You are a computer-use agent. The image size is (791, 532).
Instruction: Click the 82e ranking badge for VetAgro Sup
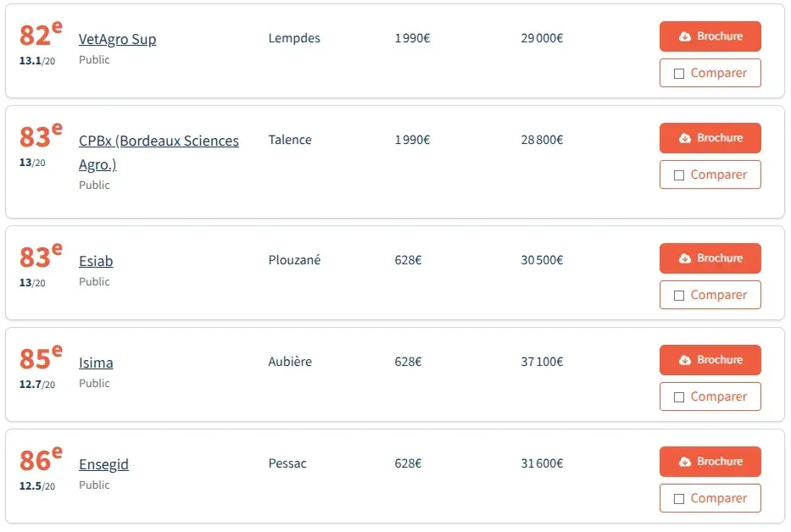(40, 35)
